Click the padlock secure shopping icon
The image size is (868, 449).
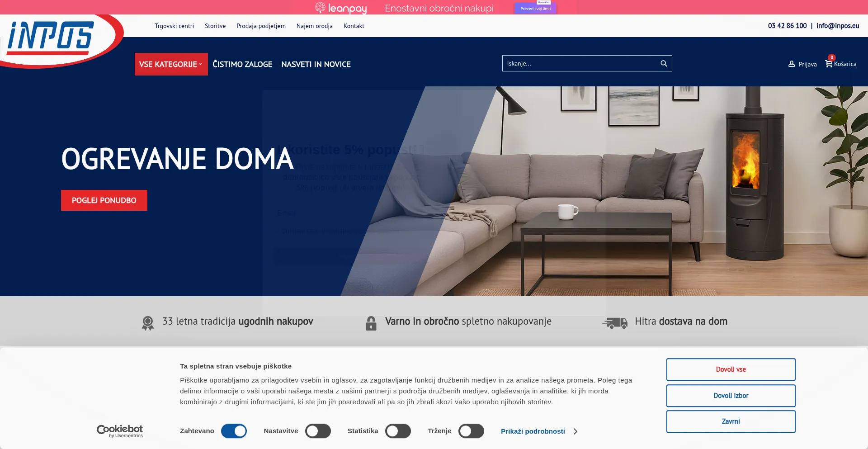tap(371, 323)
